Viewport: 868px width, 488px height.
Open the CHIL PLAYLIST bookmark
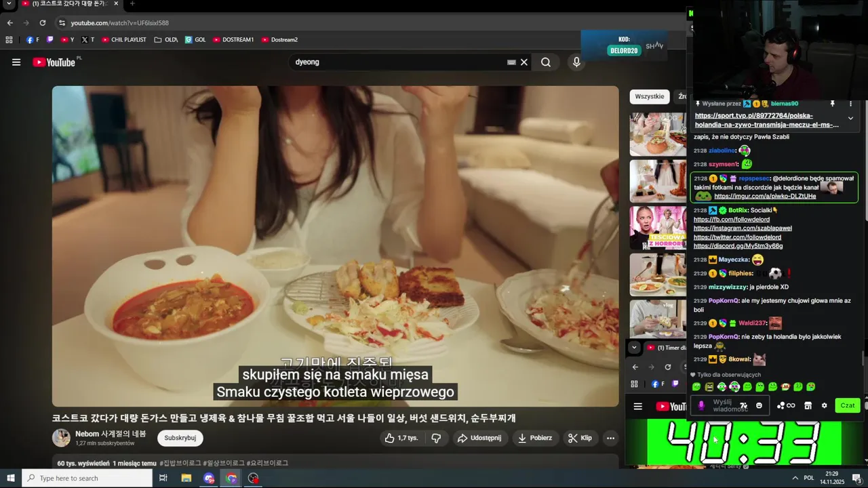[124, 40]
